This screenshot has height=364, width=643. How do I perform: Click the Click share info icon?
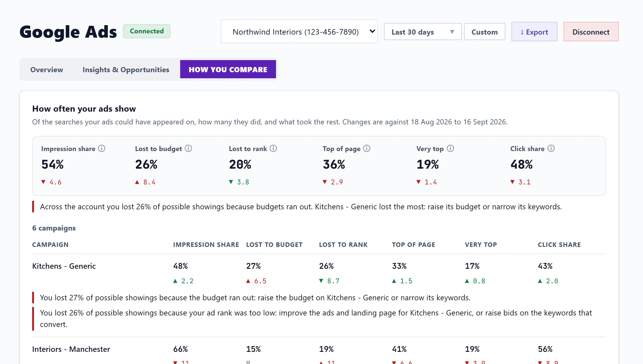[x=551, y=148]
